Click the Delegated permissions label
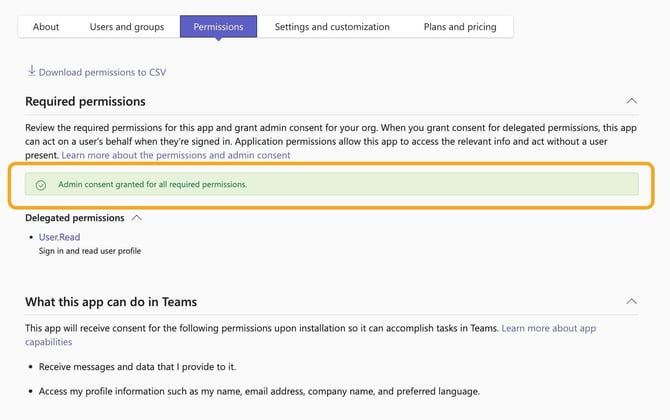 pyautogui.click(x=75, y=217)
